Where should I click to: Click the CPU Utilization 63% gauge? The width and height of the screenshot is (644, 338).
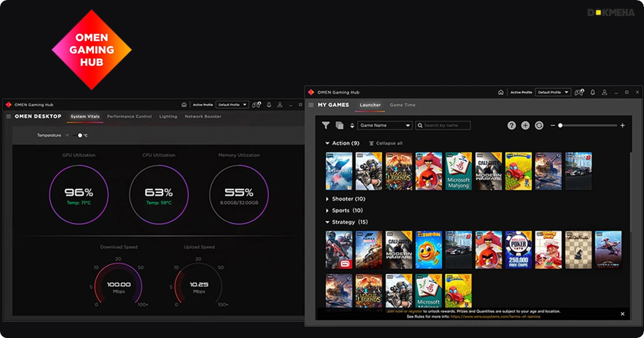[x=159, y=193]
